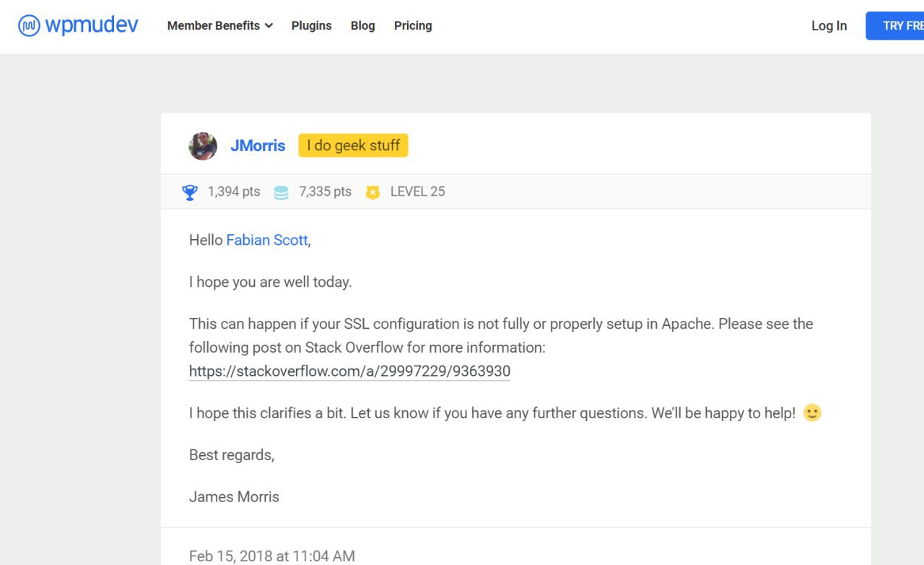Open the Pricing page
The height and width of the screenshot is (565, 924).
point(413,25)
